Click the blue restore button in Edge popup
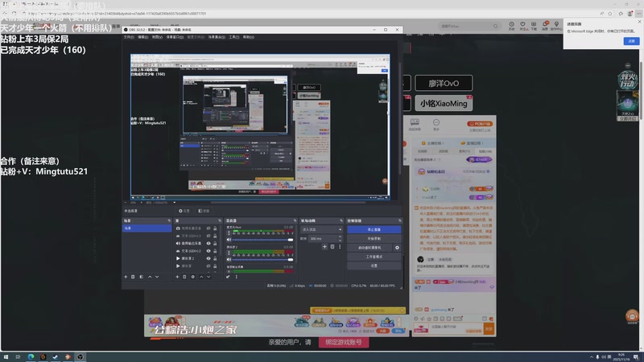Screen dimensions: 644x362 coord(631,41)
